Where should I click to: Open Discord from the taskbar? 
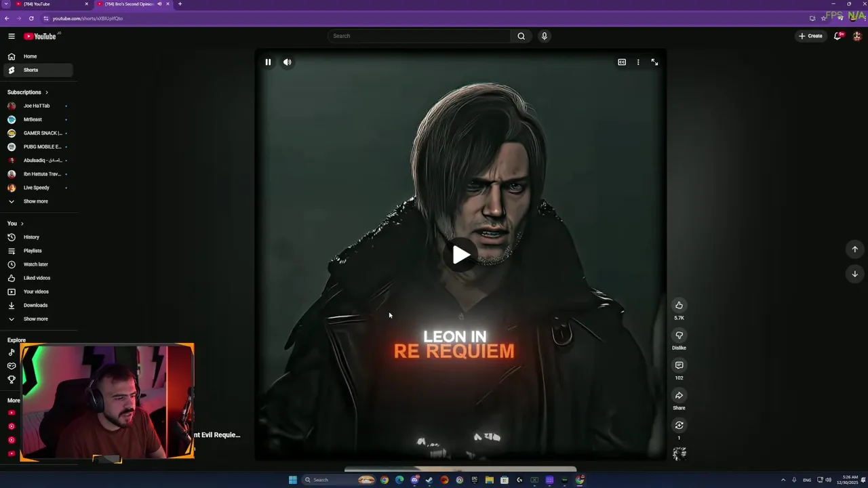tap(414, 480)
